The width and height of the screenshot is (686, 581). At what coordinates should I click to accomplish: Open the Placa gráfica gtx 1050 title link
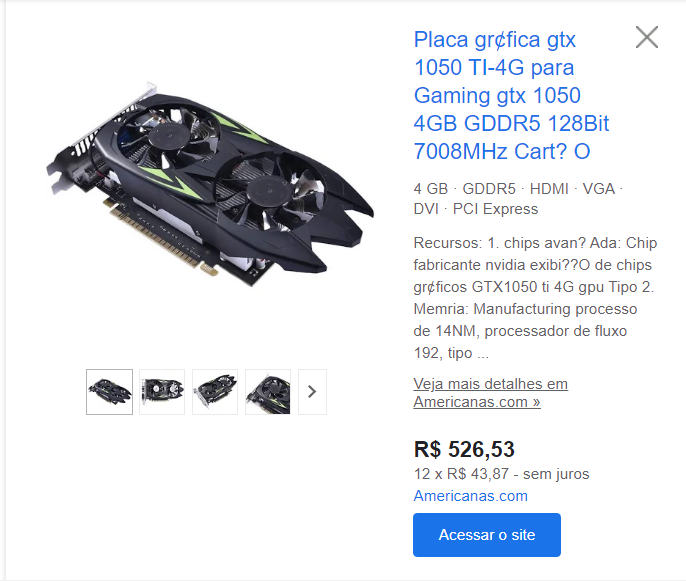pyautogui.click(x=511, y=95)
